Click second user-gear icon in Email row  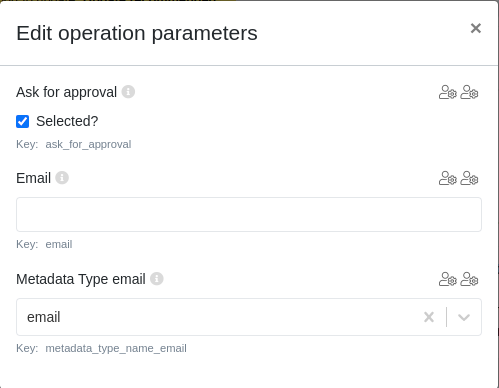469,178
